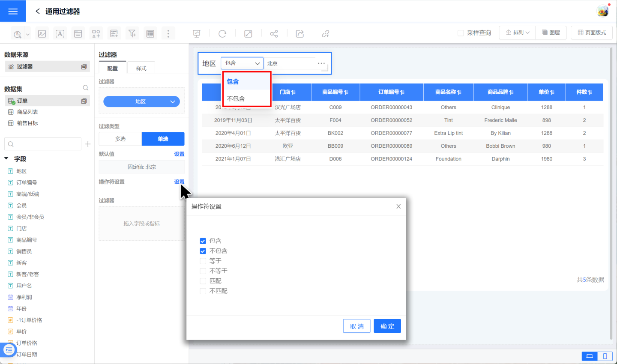This screenshot has height=364, width=617.
Task: Collapse the 字段 tree section
Action: coord(6,159)
